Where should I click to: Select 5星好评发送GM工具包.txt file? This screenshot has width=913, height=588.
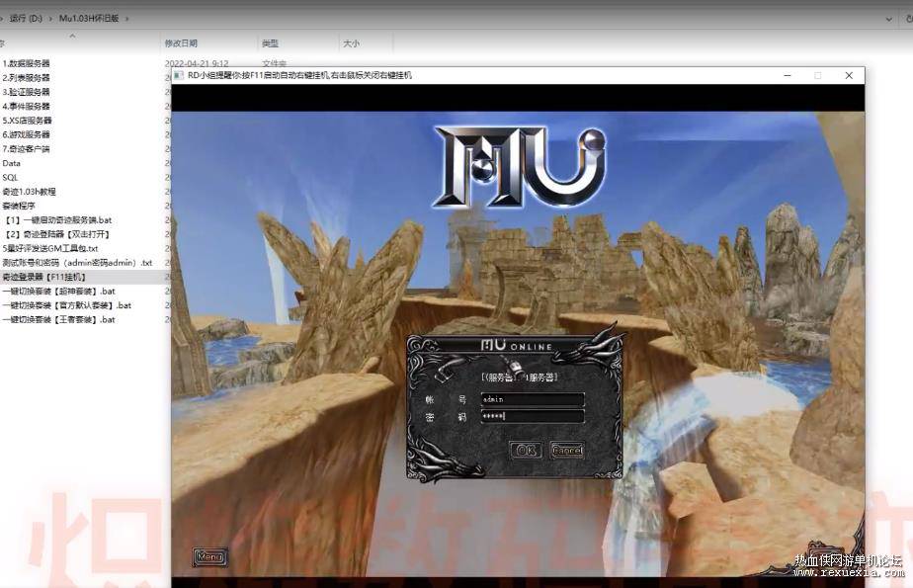pyautogui.click(x=50, y=249)
